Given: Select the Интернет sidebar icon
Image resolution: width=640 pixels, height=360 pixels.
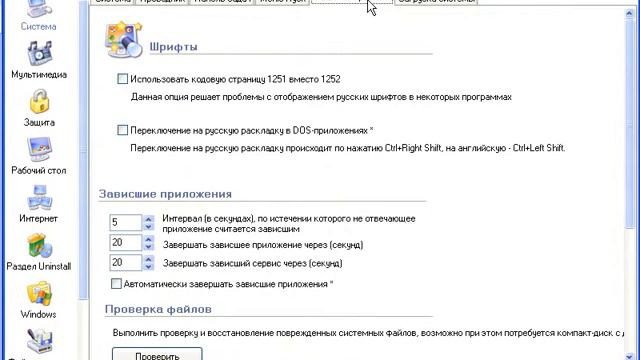Looking at the screenshot, I should [39, 197].
